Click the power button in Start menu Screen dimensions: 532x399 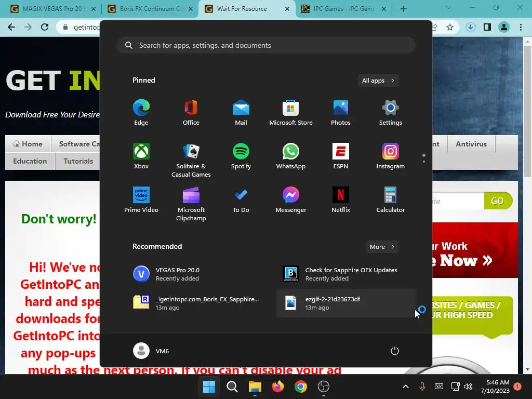pos(395,351)
